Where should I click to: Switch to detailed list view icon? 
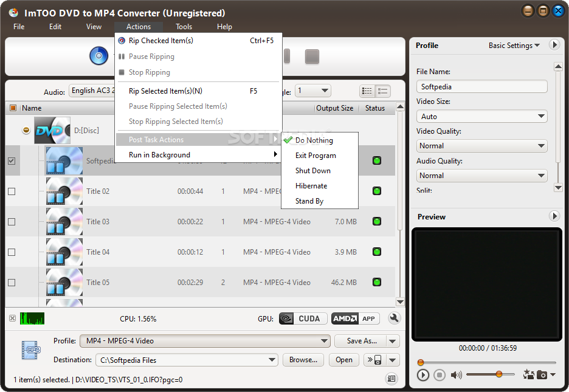pos(367,91)
